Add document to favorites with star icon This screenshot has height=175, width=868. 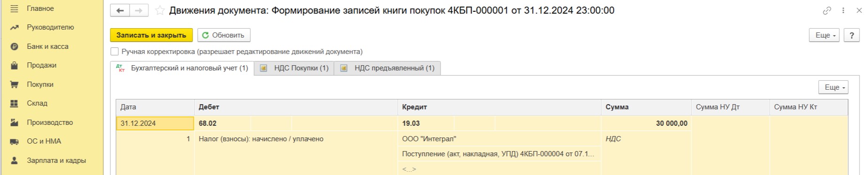[160, 10]
